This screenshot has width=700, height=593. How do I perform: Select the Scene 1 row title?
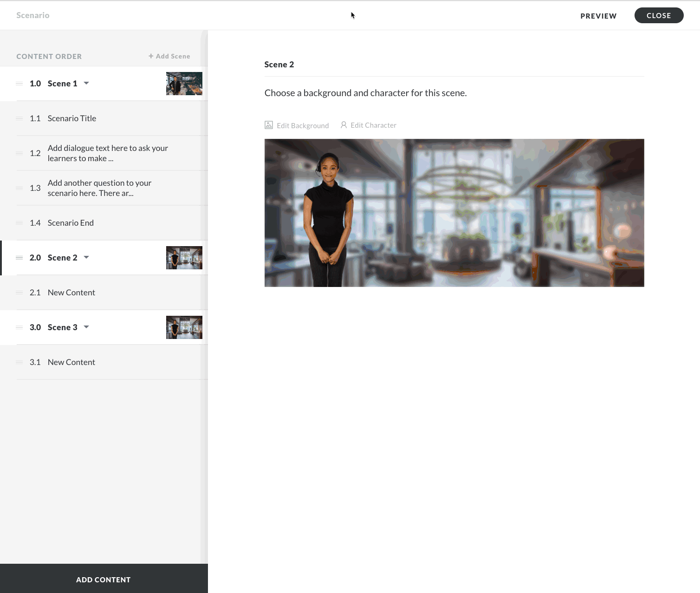(x=63, y=84)
